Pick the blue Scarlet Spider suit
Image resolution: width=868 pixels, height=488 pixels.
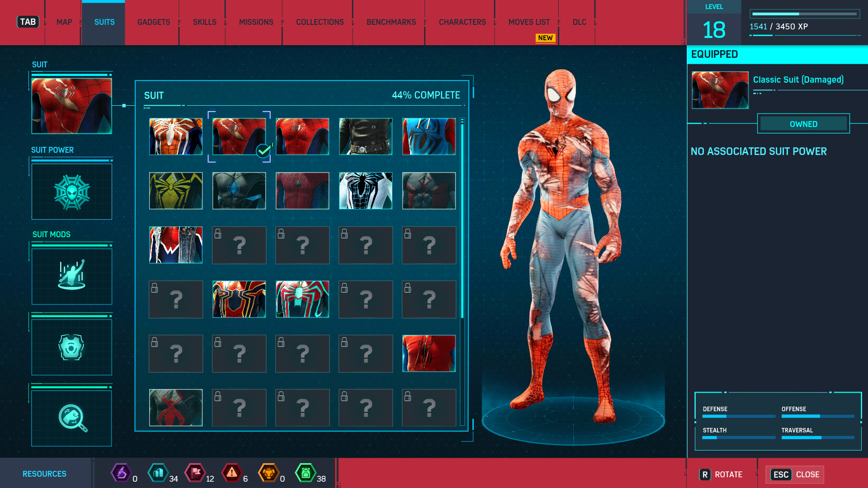tap(429, 136)
